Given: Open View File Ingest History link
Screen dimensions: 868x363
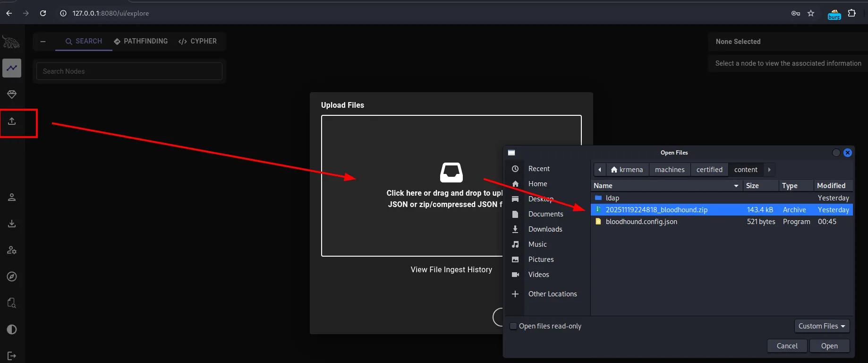Looking at the screenshot, I should point(451,269).
